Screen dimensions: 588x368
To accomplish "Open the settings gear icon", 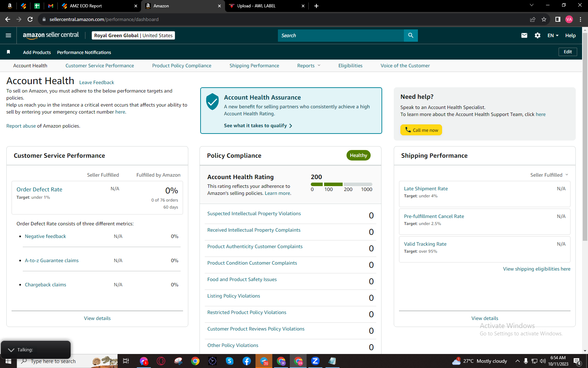I will (538, 35).
